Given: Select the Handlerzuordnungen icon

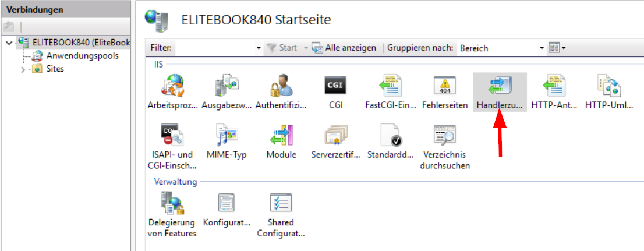Looking at the screenshot, I should pyautogui.click(x=500, y=86).
